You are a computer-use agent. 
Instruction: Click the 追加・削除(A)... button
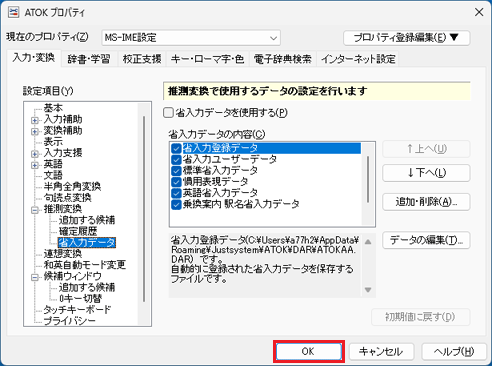426,202
